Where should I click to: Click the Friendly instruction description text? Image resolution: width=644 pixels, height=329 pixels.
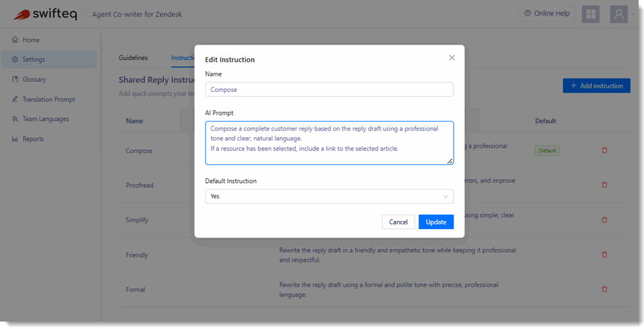(398, 255)
